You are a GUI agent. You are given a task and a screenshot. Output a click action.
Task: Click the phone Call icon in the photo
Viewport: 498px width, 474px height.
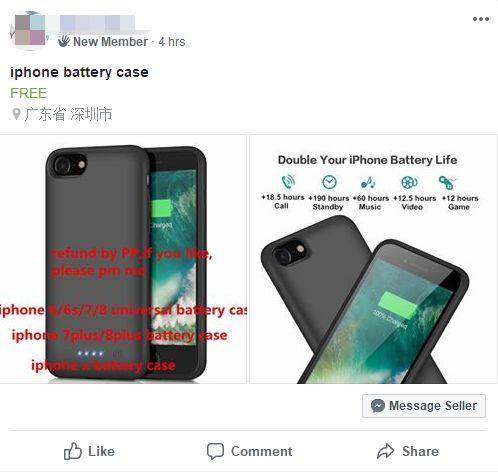[x=288, y=182]
